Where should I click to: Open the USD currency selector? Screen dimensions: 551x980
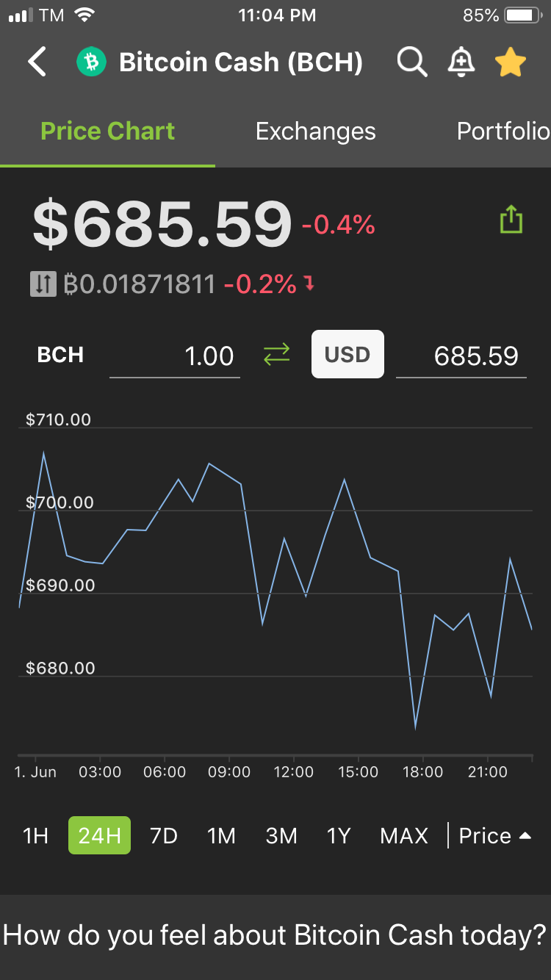click(x=347, y=354)
